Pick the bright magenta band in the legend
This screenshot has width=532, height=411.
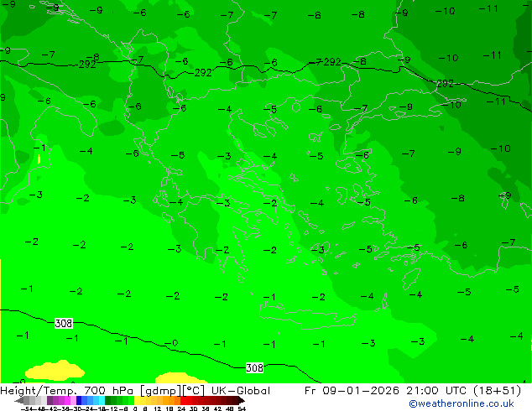[x=67, y=400]
